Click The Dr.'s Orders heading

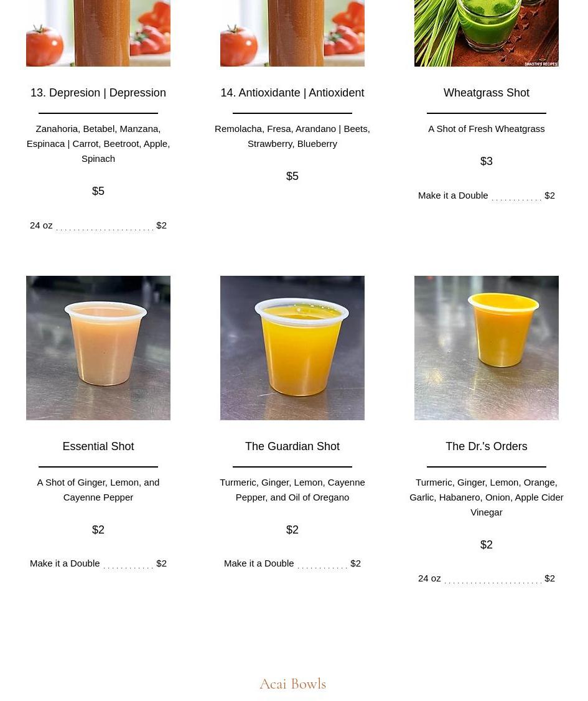pos(486,446)
